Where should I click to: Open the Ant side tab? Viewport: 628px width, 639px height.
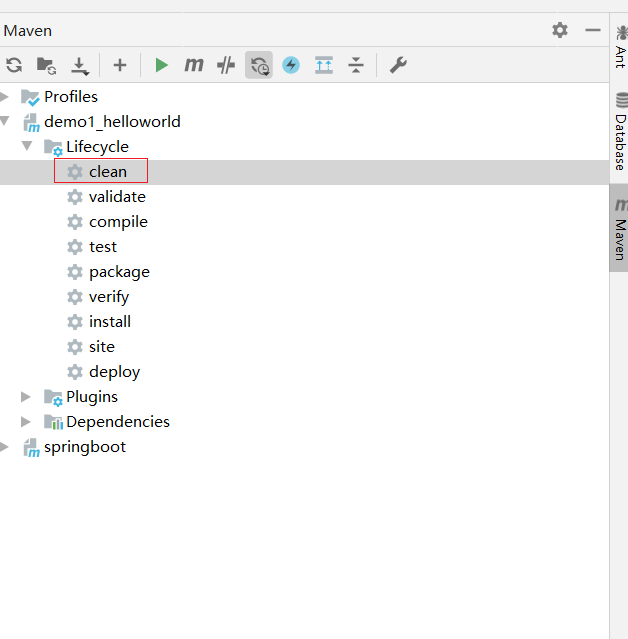(x=620, y=48)
